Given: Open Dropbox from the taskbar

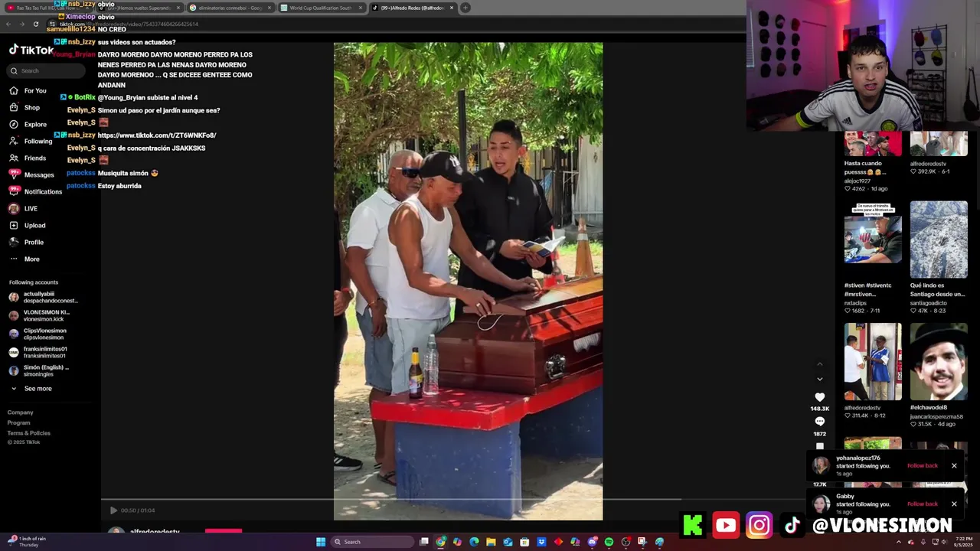Looking at the screenshot, I should [x=541, y=542].
